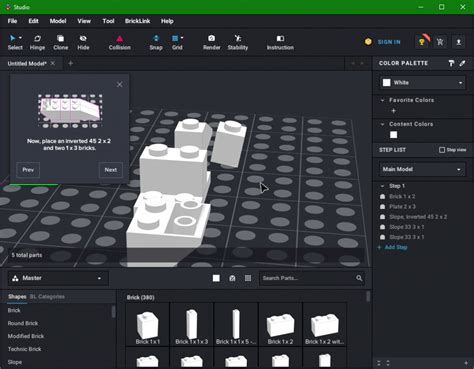Click the gold coin icon beside Sign In
The height and width of the screenshot is (369, 474).
click(x=368, y=42)
